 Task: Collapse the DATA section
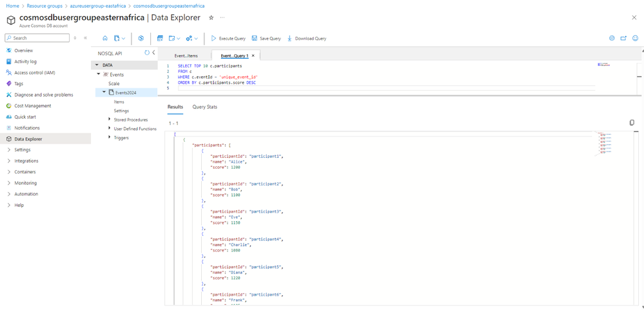point(97,65)
